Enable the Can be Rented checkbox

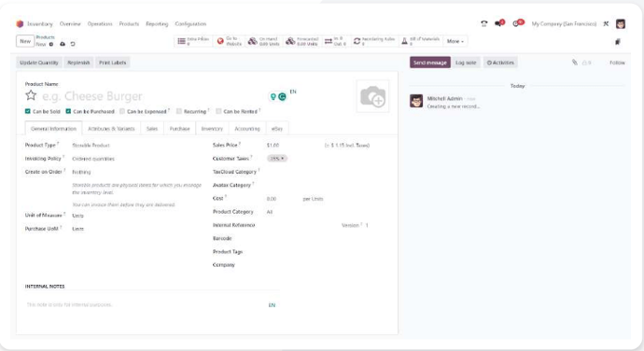coord(218,111)
